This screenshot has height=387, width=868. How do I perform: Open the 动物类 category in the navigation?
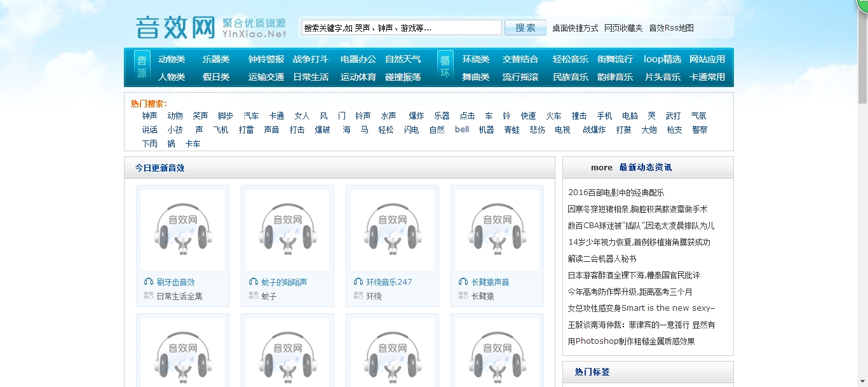(x=172, y=58)
